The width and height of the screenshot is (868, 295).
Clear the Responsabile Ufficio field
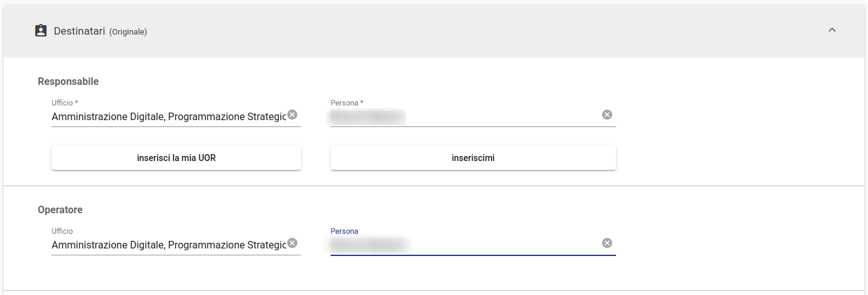(x=293, y=115)
